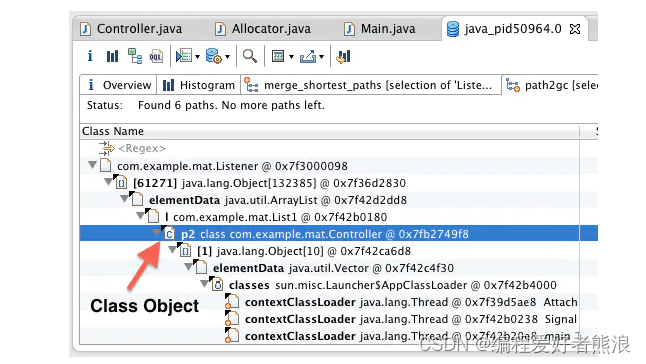The width and height of the screenshot is (646, 364).
Task: Open dropdown arrow beside calculator icon
Action: [291, 57]
